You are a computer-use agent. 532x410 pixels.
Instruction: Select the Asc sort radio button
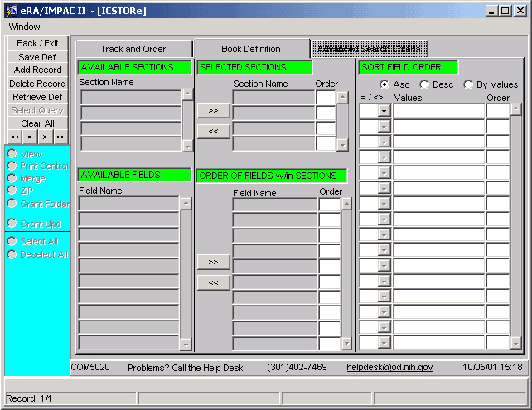384,84
